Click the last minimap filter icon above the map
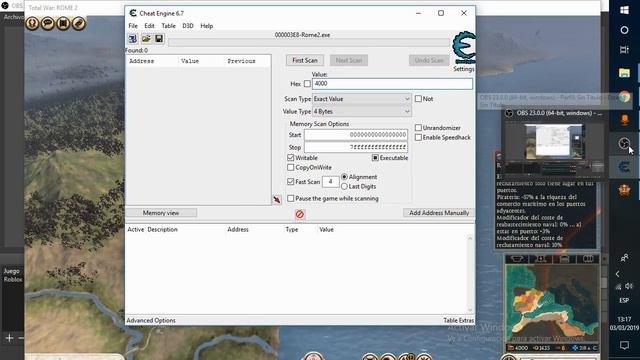The width and height of the screenshot is (640, 360). tap(588, 259)
